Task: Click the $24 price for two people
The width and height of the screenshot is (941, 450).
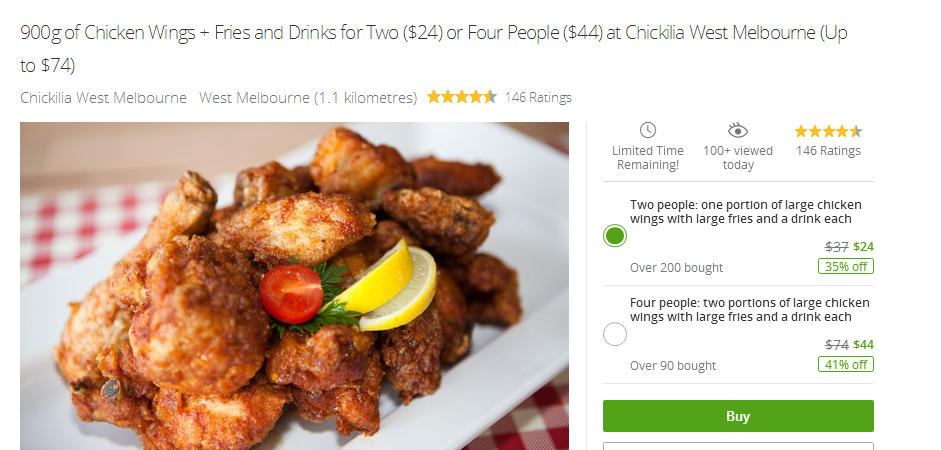Action: (x=864, y=247)
